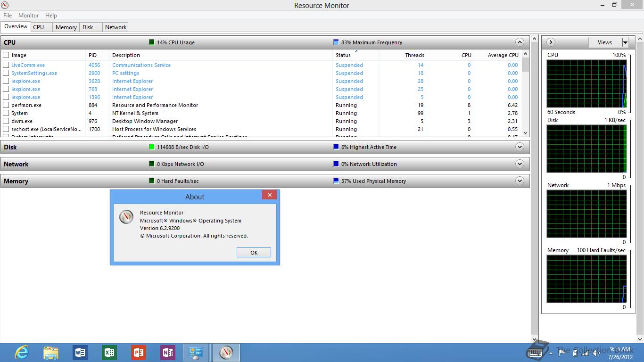This screenshot has height=362, width=644.
Task: Open the Control Panel taskbar icon
Action: coord(196,353)
